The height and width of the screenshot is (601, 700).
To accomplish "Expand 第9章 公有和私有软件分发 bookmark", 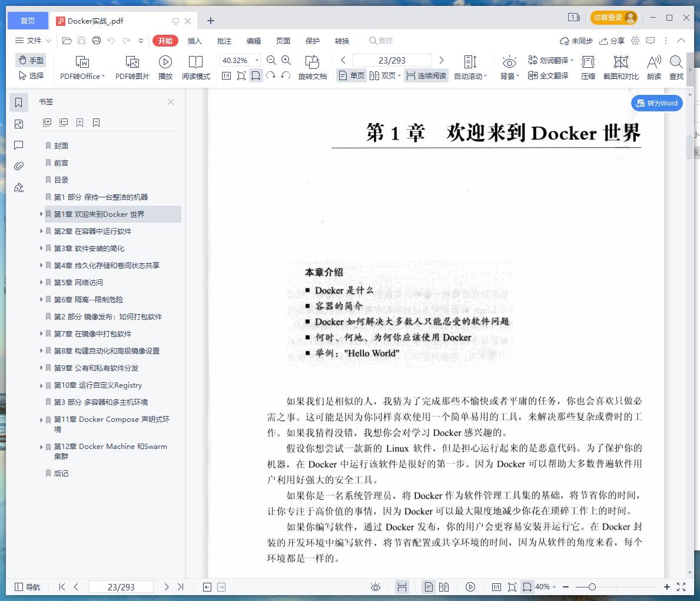I will tap(41, 368).
